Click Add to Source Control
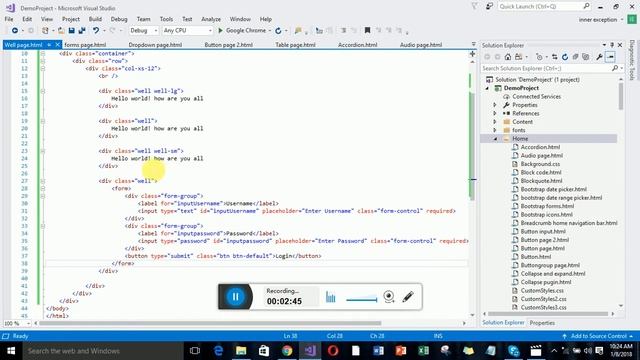This screenshot has width=640, height=360. click(x=598, y=336)
